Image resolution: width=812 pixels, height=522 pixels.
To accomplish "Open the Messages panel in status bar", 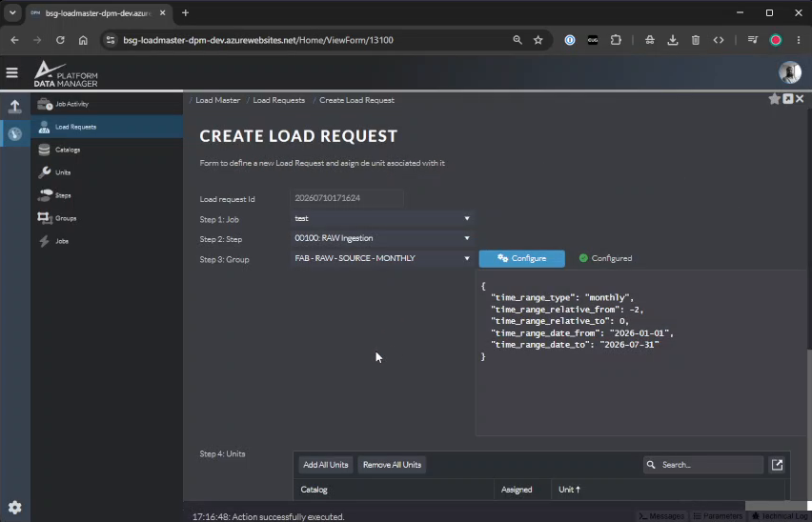I will coord(661,516).
